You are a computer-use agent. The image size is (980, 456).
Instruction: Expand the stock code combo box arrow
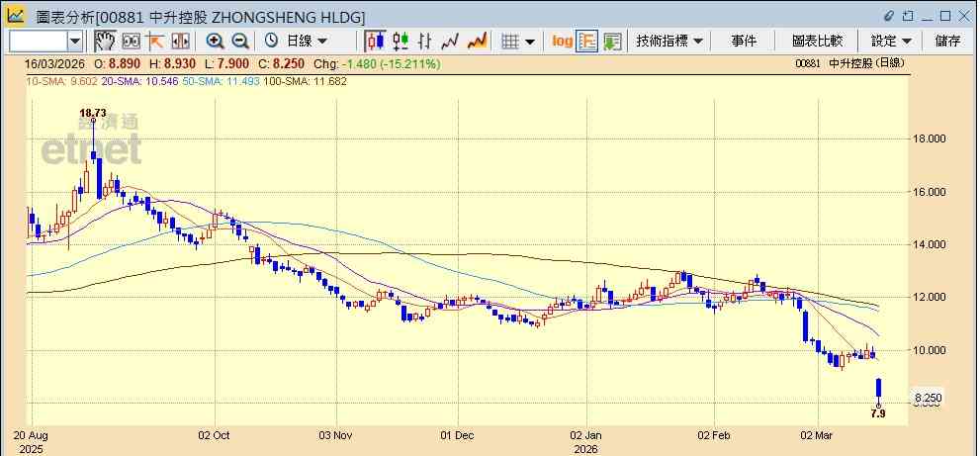tap(75, 42)
